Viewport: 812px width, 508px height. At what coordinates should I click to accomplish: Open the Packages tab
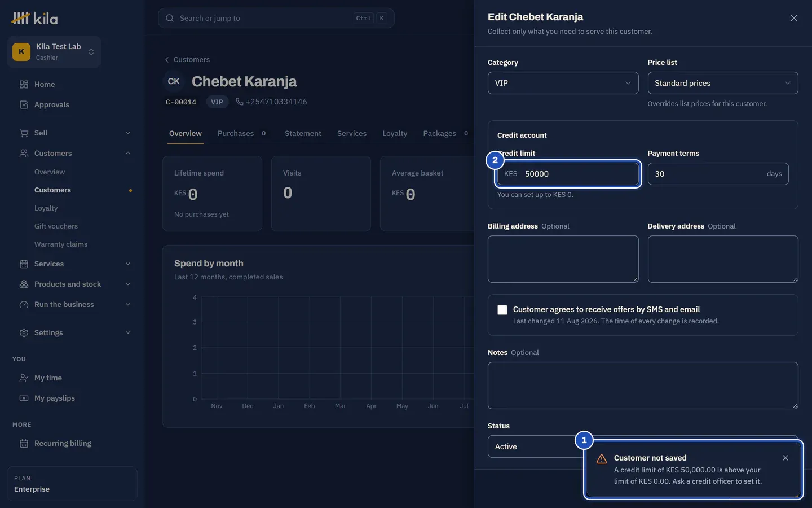click(445, 134)
